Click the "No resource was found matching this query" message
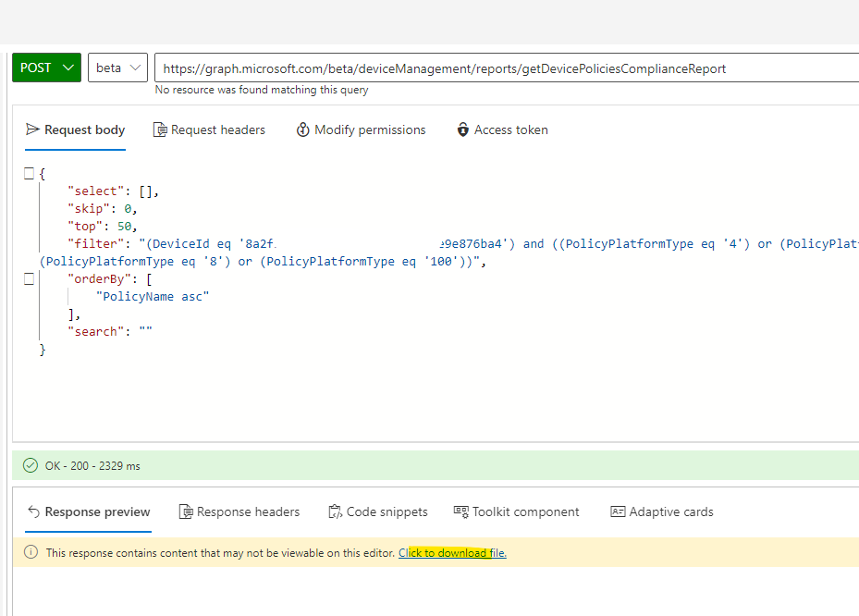 (262, 90)
